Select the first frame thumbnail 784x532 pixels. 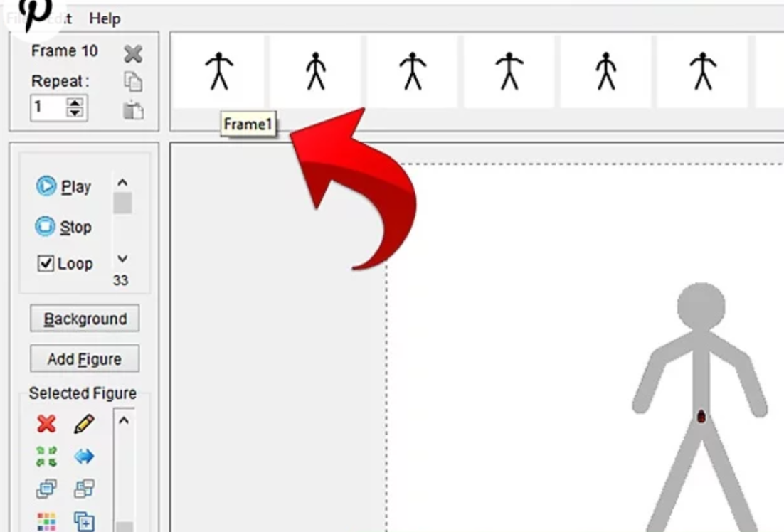tap(219, 71)
